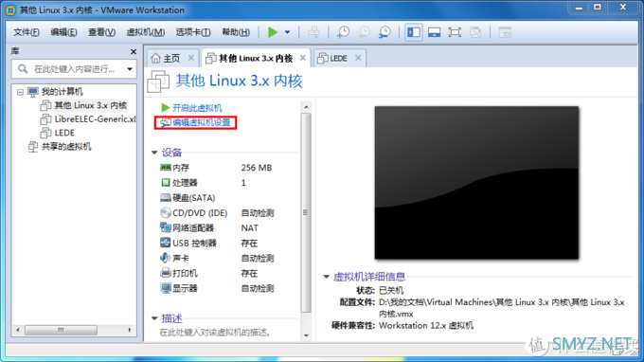Select LEDE VM in library tree
Image resolution: width=644 pixels, height=362 pixels.
[64, 133]
